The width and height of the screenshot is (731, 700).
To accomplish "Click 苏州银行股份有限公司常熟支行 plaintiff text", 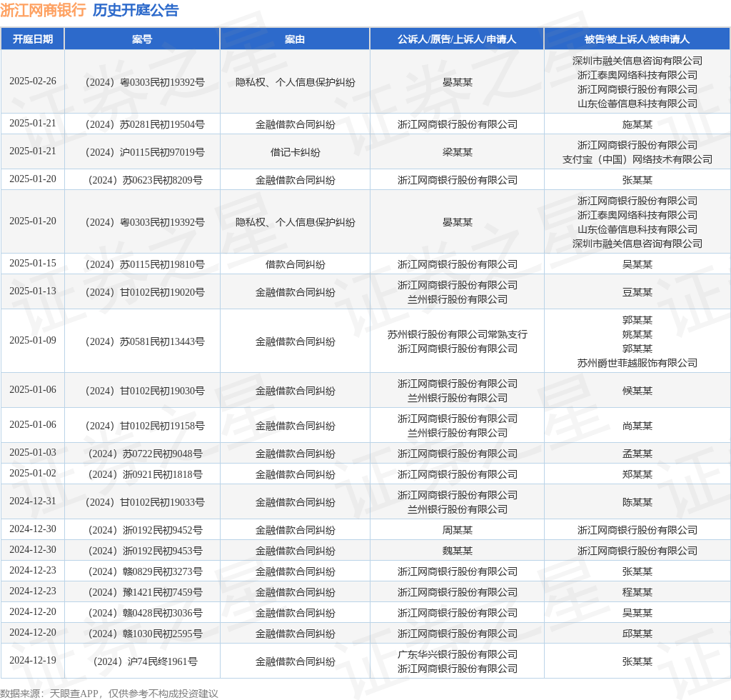I will click(458, 334).
